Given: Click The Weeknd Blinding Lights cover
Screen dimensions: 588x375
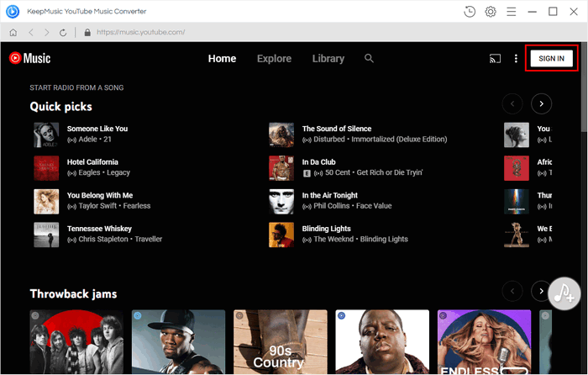Looking at the screenshot, I should pyautogui.click(x=281, y=235).
